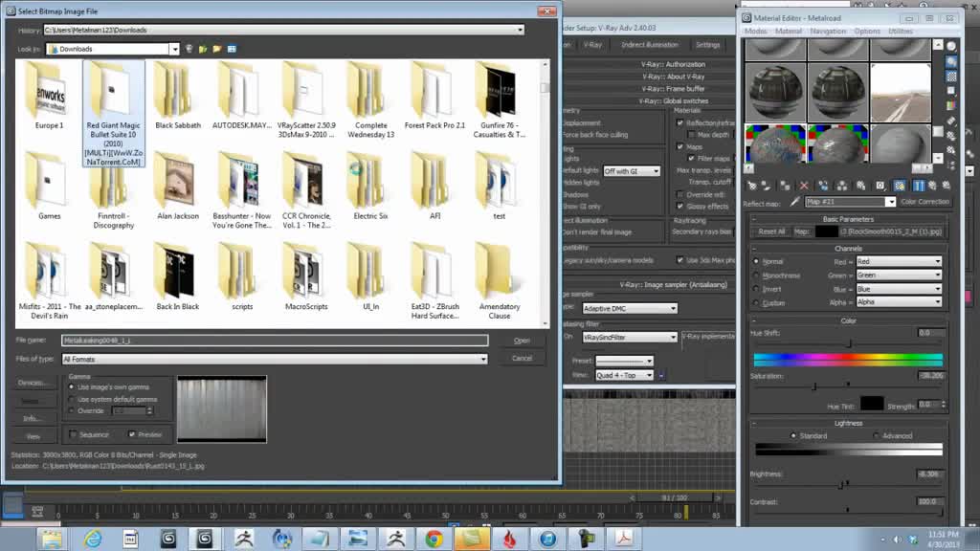The image size is (980, 551).
Task: Toggle the Show End Result icon
Action: (919, 186)
